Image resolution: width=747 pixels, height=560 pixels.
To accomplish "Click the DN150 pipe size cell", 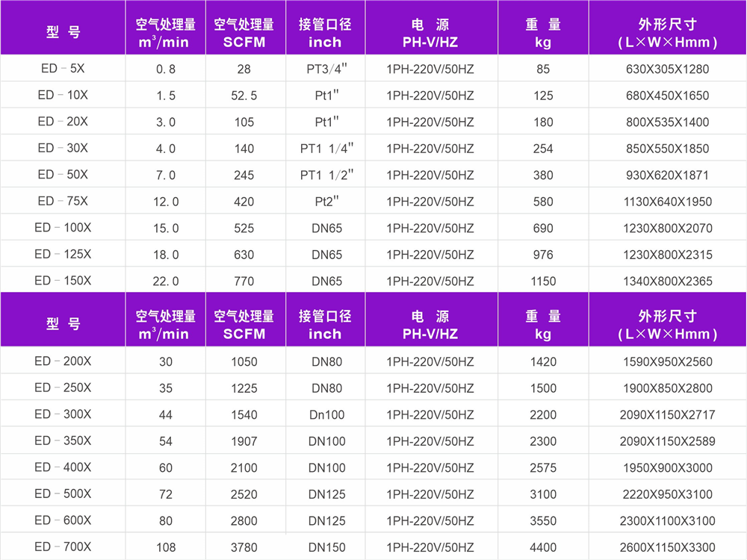I will 325,547.
